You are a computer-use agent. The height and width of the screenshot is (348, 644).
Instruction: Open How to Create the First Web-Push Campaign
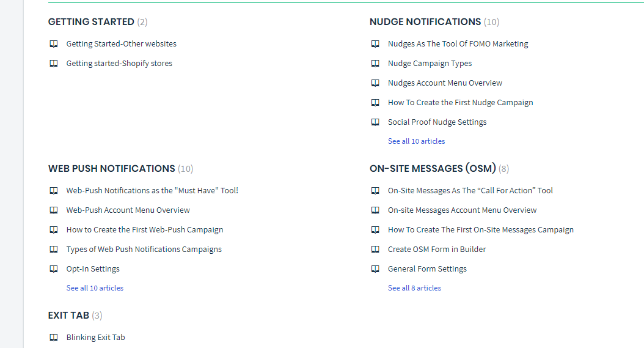click(145, 229)
